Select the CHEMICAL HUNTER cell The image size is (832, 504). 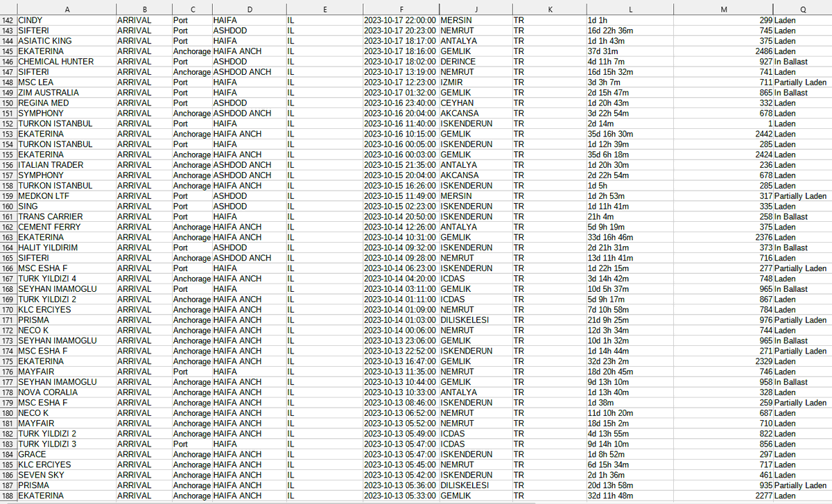(66, 62)
